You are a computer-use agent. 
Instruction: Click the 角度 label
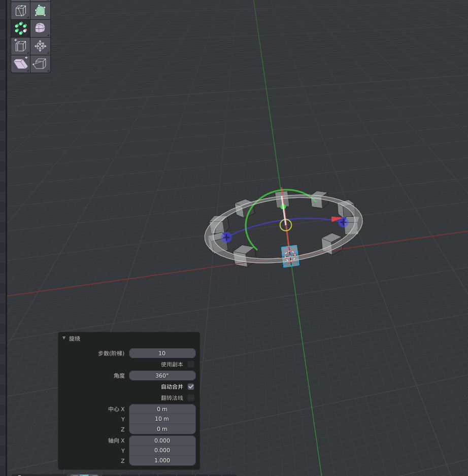119,376
